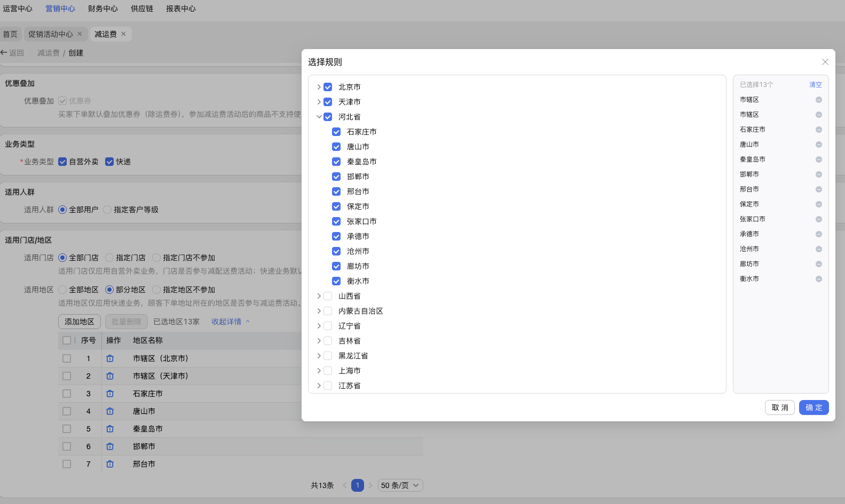Delete the 邯郸市 row via trash icon
845x504 pixels.
(x=110, y=446)
